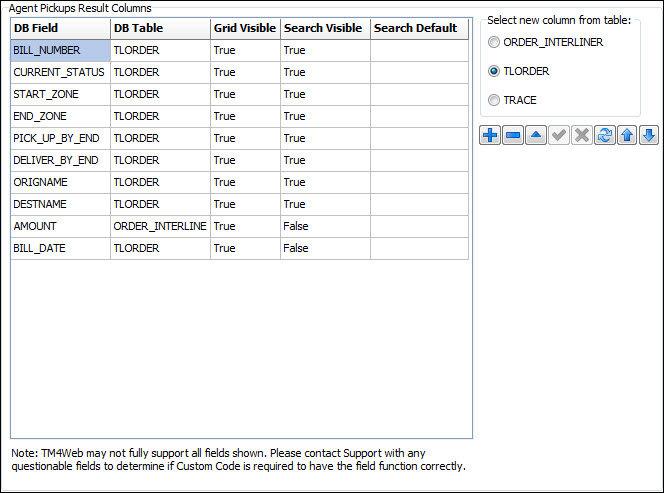Image resolution: width=664 pixels, height=493 pixels.
Task: Click Search Default cell in BILL_NUMBER row
Action: 420,50
